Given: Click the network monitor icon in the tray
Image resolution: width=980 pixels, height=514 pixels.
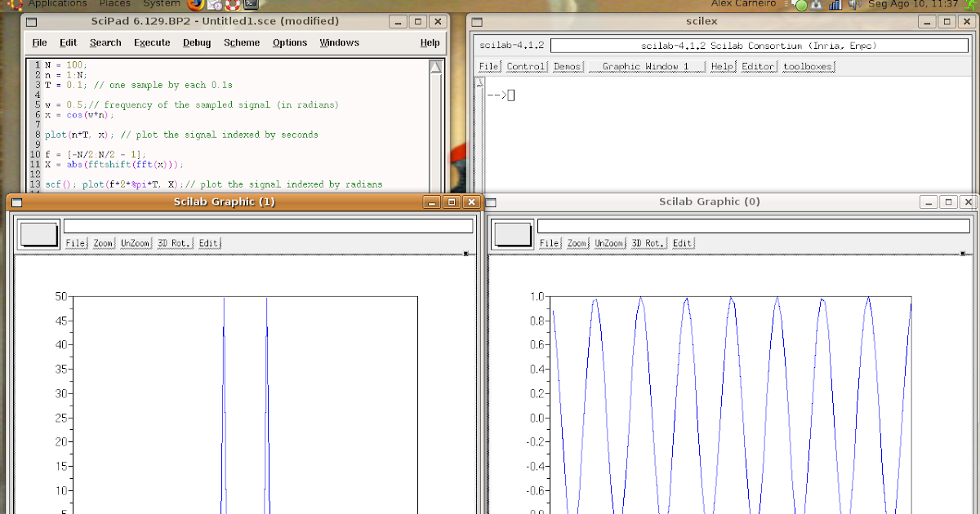Looking at the screenshot, I should [x=835, y=4].
